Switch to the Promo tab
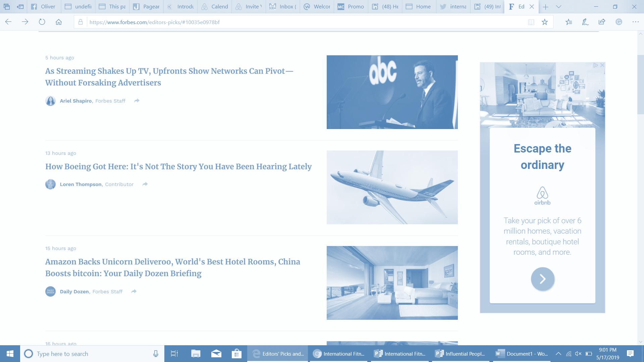The width and height of the screenshot is (644, 362). [351, 6]
